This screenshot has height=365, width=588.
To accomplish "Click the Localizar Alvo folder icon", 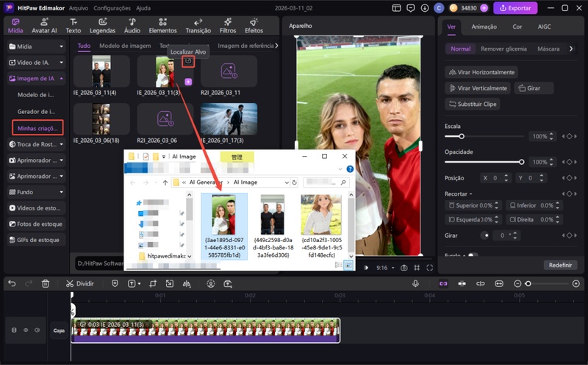I will pos(188,62).
